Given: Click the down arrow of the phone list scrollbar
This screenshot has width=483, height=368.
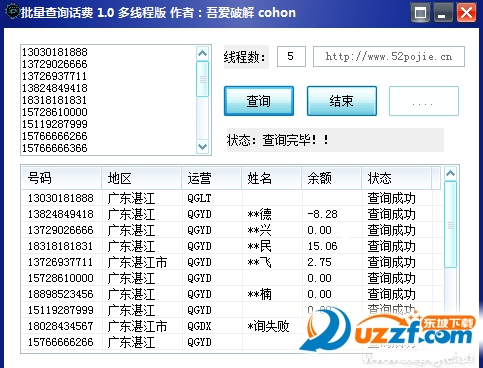Looking at the screenshot, I should tap(202, 147).
